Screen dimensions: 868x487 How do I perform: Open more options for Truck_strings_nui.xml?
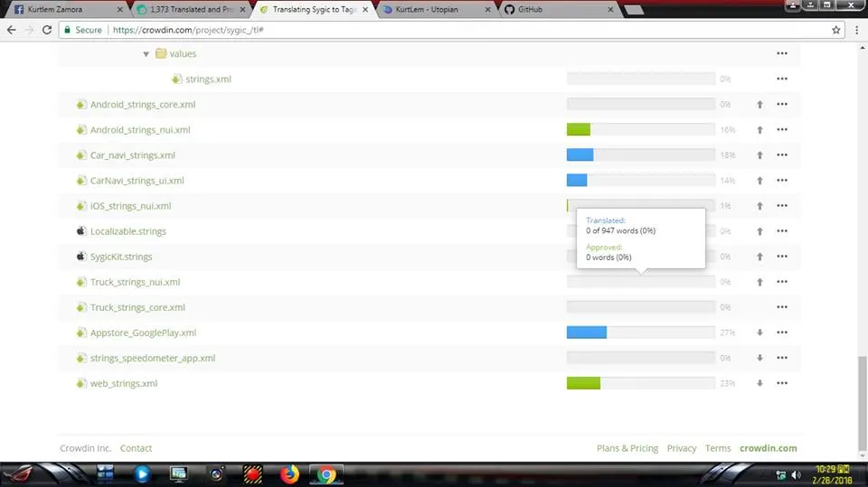[x=781, y=282]
